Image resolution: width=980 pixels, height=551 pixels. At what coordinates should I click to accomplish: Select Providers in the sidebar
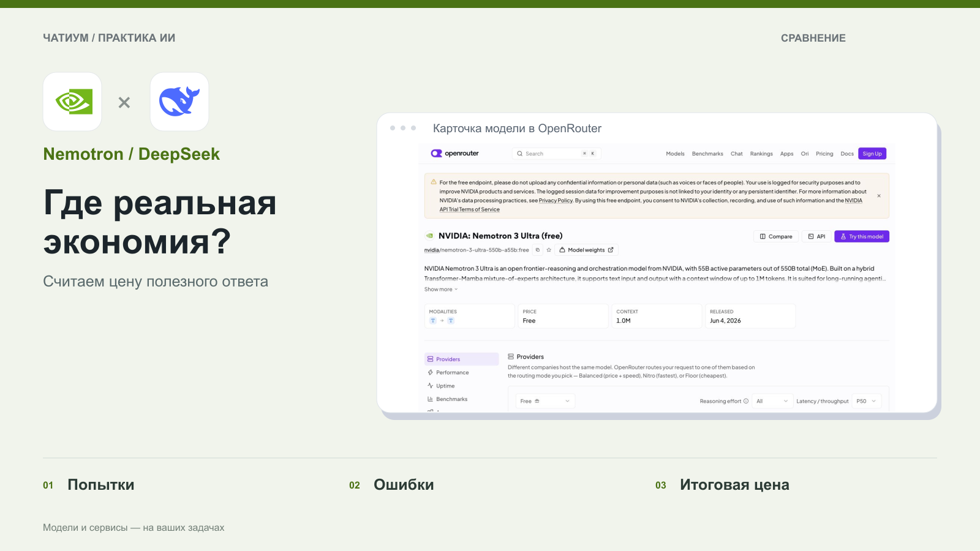462,359
